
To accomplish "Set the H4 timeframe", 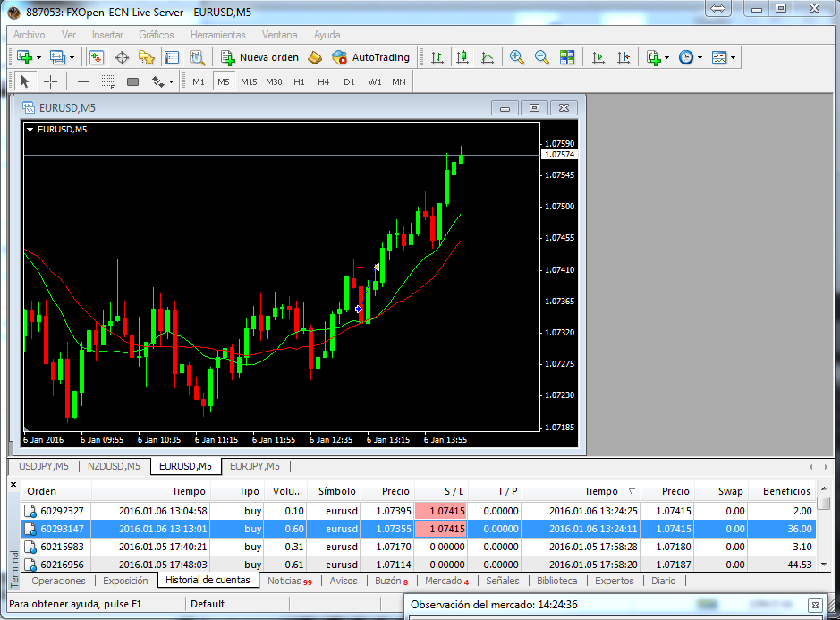I will pos(324,82).
